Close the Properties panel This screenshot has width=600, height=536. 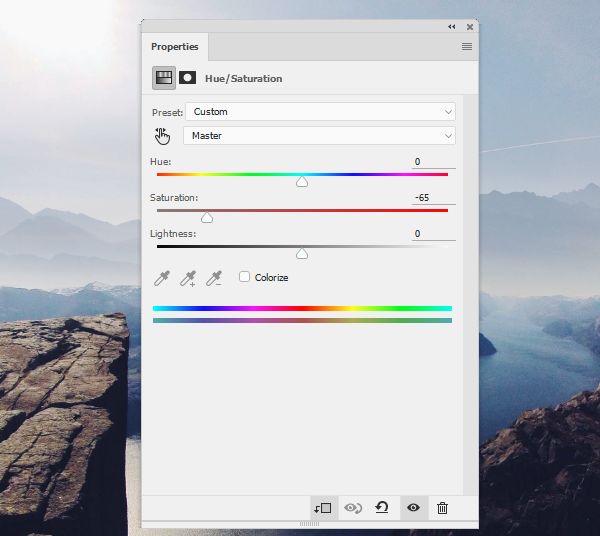[470, 27]
